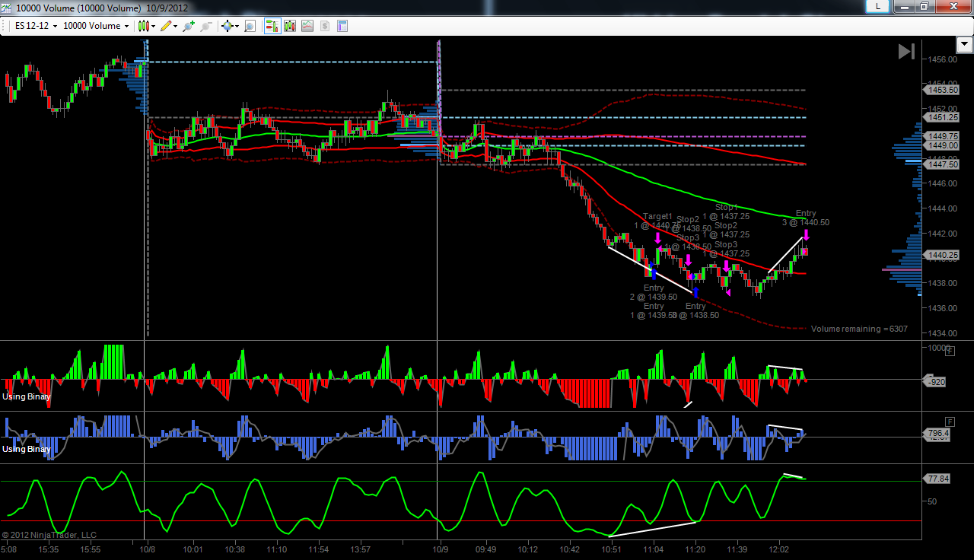977x560 pixels.
Task: Click the 10:42 time axis label
Action: tap(569, 549)
